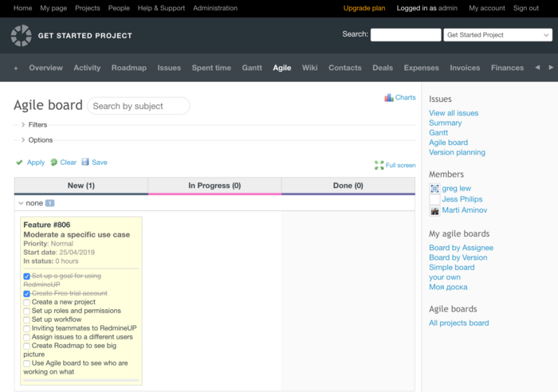Click the Charts bar graph icon

tap(389, 98)
